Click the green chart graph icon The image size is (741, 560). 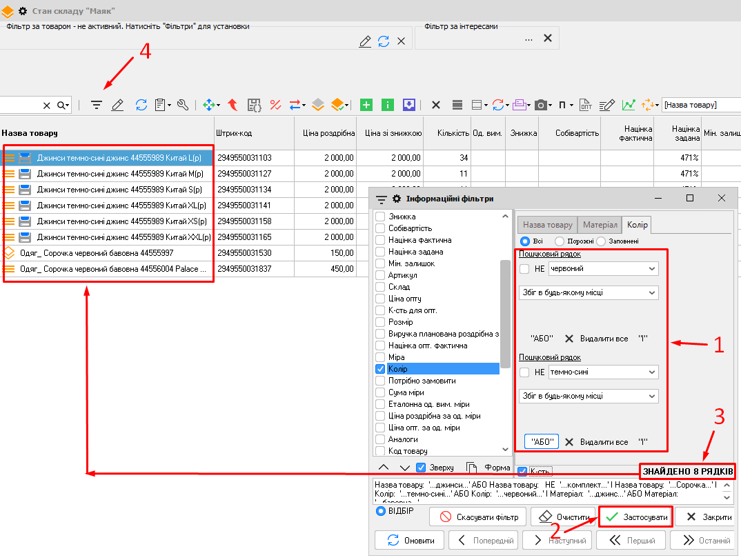(628, 105)
